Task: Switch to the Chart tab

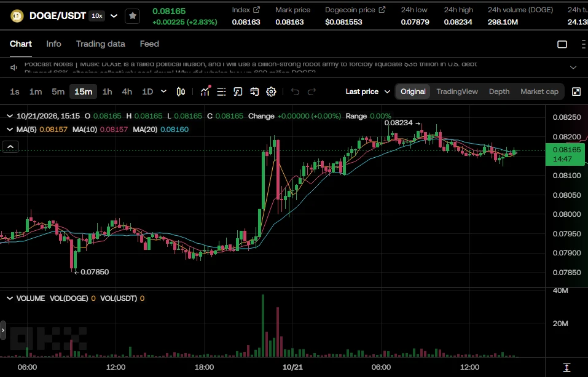Action: pyautogui.click(x=21, y=44)
